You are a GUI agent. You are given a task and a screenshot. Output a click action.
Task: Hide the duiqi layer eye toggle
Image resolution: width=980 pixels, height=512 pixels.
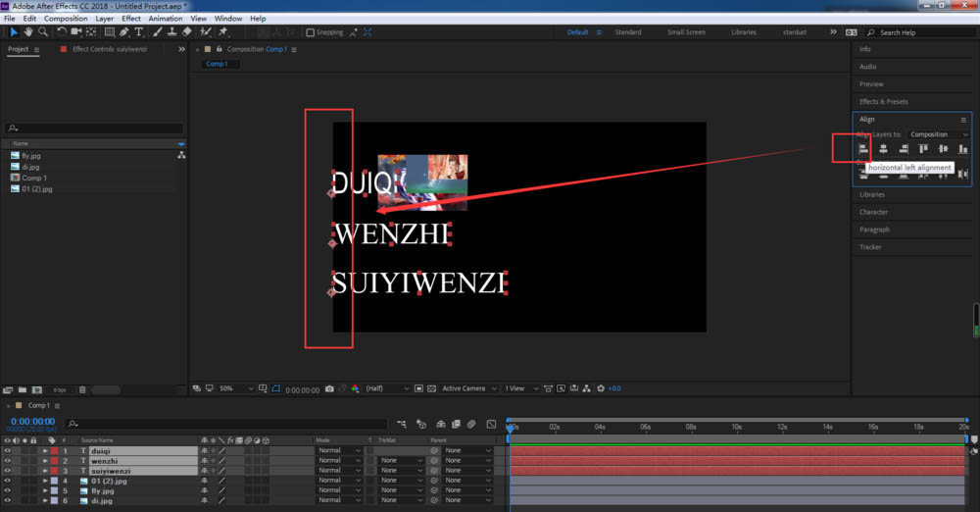coord(8,450)
